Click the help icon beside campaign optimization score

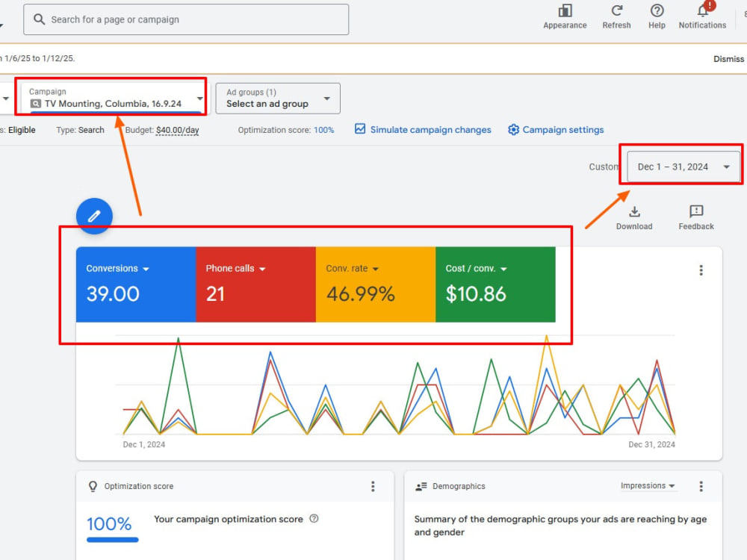click(x=314, y=519)
